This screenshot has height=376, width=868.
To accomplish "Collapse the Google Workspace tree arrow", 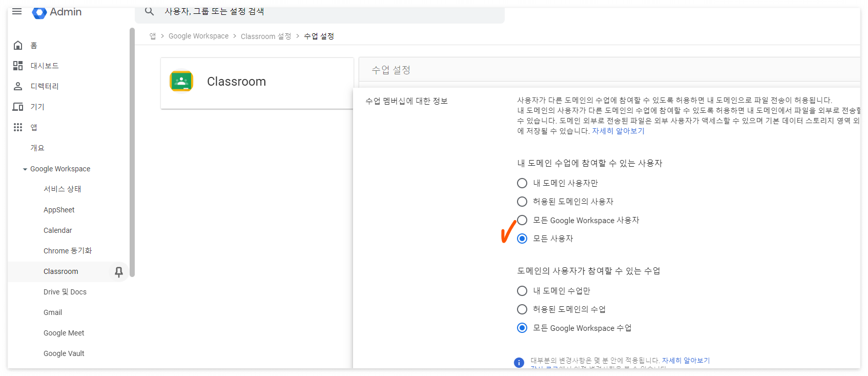I will [x=25, y=169].
